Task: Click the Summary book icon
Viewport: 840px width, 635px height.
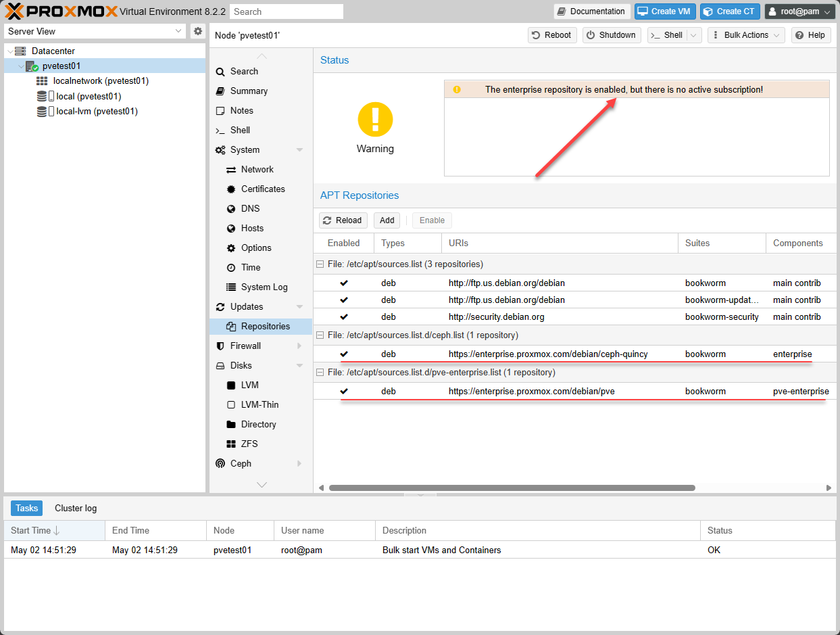Action: click(x=220, y=91)
